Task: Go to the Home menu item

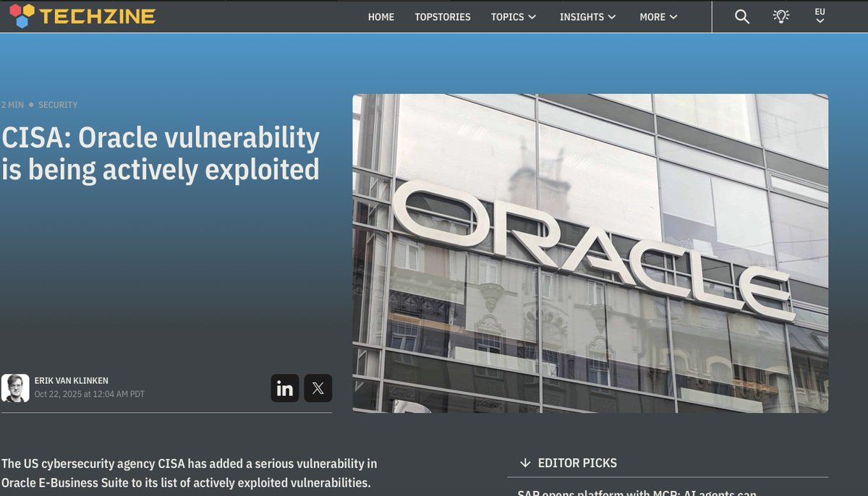Action: 381,17
